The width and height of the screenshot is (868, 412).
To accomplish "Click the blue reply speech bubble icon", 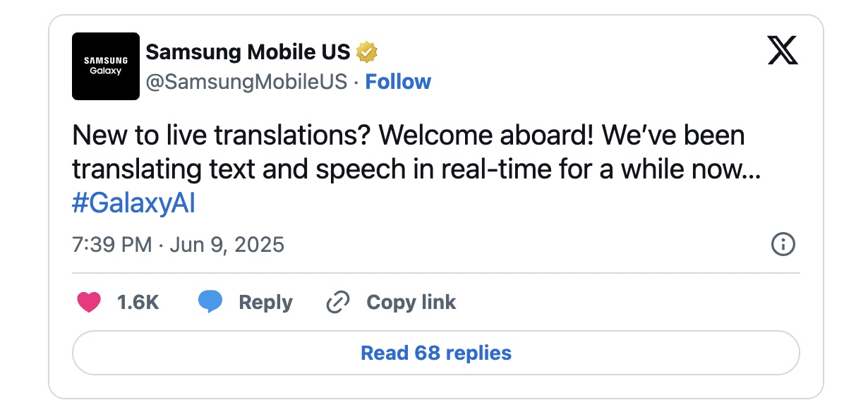I will click(x=210, y=303).
